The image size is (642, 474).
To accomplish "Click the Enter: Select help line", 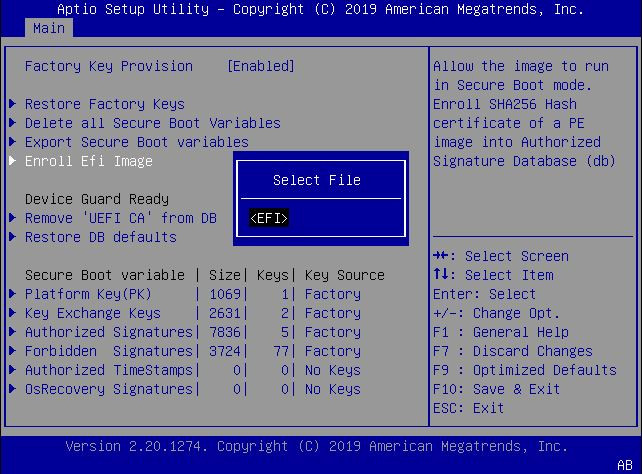I will (484, 294).
